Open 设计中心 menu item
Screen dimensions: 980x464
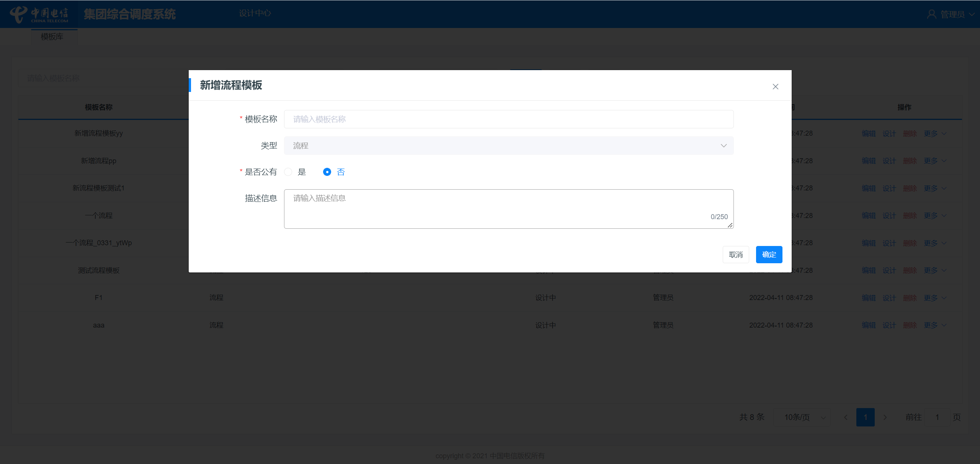click(255, 13)
